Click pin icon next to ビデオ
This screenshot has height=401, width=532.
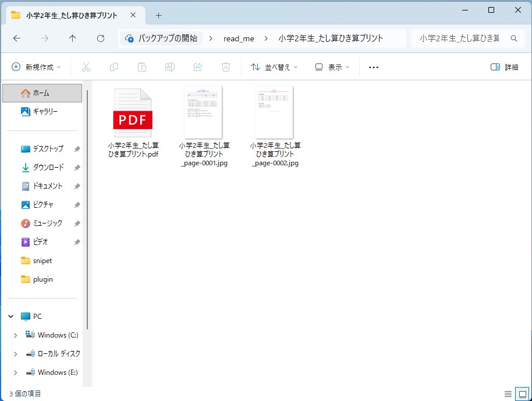pos(77,242)
